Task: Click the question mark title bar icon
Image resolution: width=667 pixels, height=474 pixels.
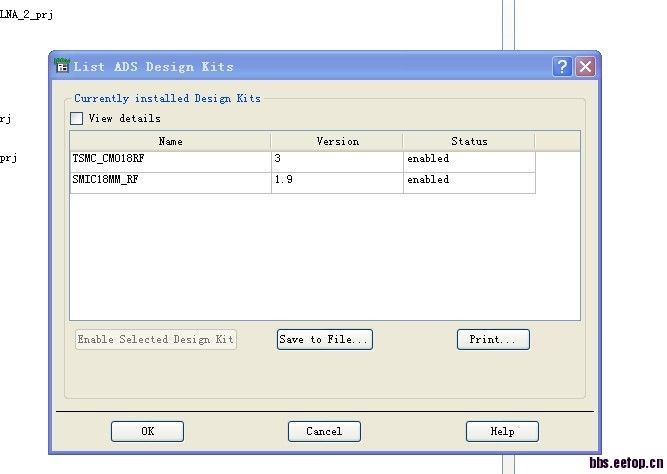Action: tap(562, 67)
